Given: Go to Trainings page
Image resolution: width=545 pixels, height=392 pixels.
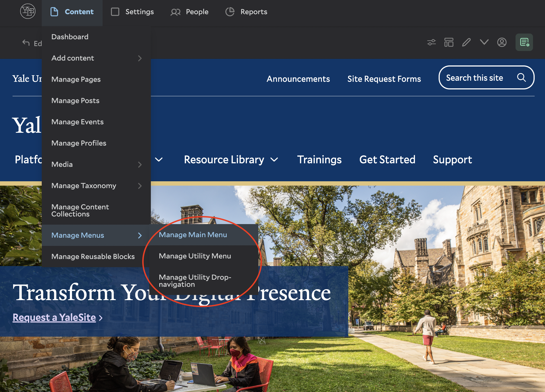Looking at the screenshot, I should 319,160.
